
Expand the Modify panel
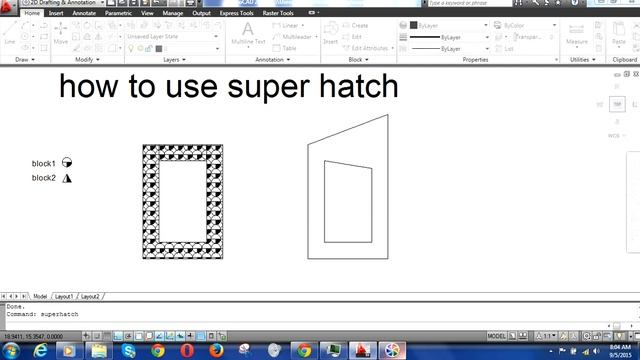click(x=87, y=60)
